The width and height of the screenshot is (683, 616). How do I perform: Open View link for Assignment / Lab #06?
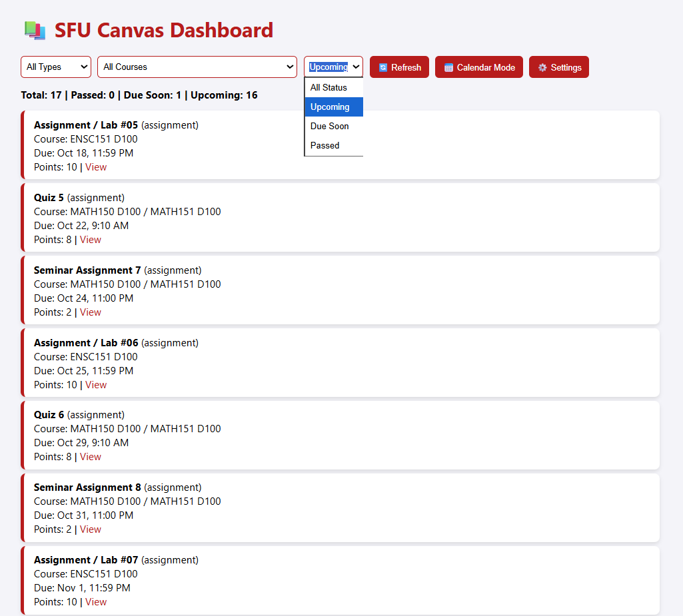coord(96,385)
